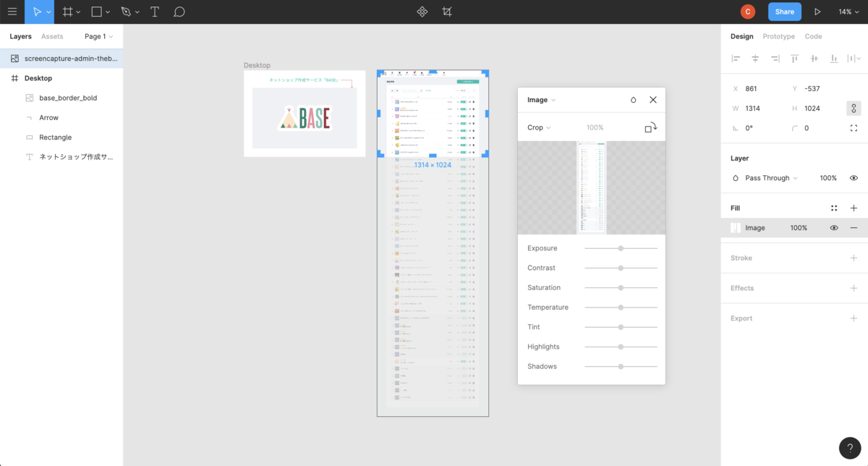Start the prototype Present play button
The image size is (868, 466).
click(x=817, y=12)
